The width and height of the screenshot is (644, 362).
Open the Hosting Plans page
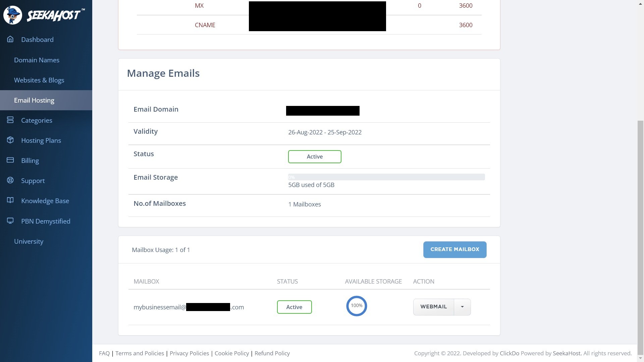coord(41,140)
